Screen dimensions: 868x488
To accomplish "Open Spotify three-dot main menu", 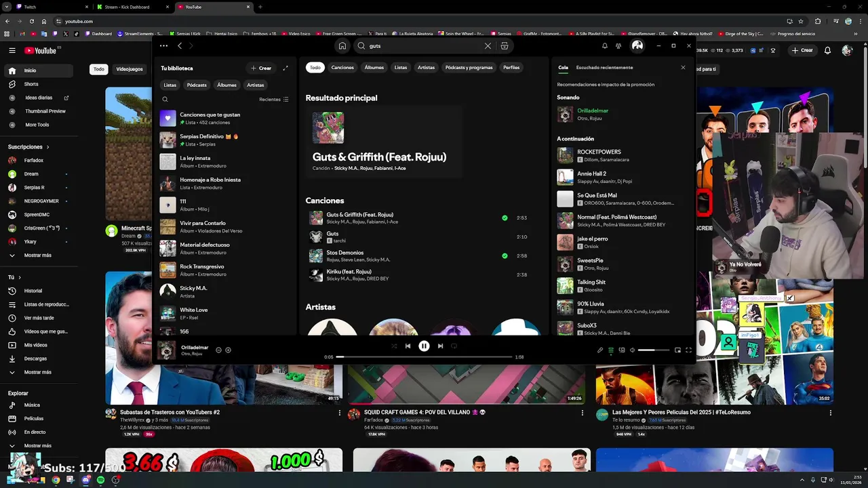I will click(x=163, y=46).
